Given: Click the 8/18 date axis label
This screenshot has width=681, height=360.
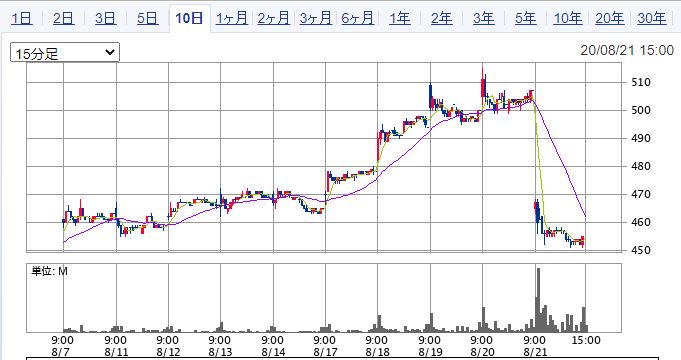Looking at the screenshot, I should tap(377, 352).
